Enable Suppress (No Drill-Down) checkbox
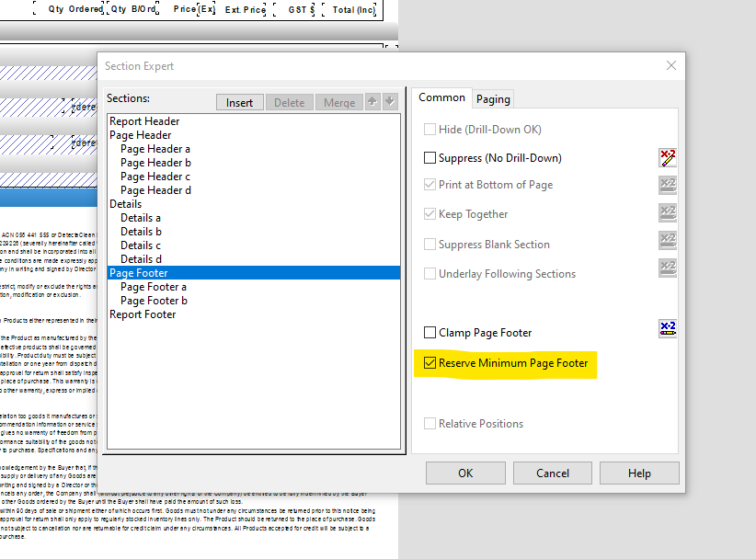The image size is (756, 559). tap(430, 158)
